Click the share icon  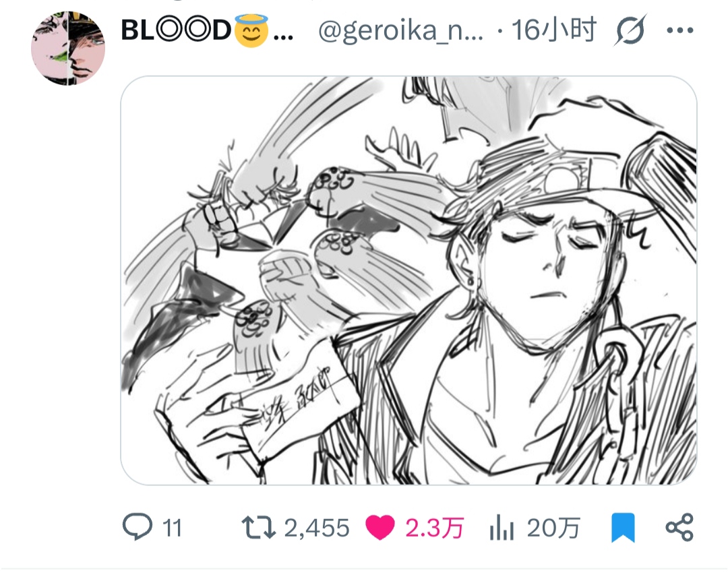(679, 527)
